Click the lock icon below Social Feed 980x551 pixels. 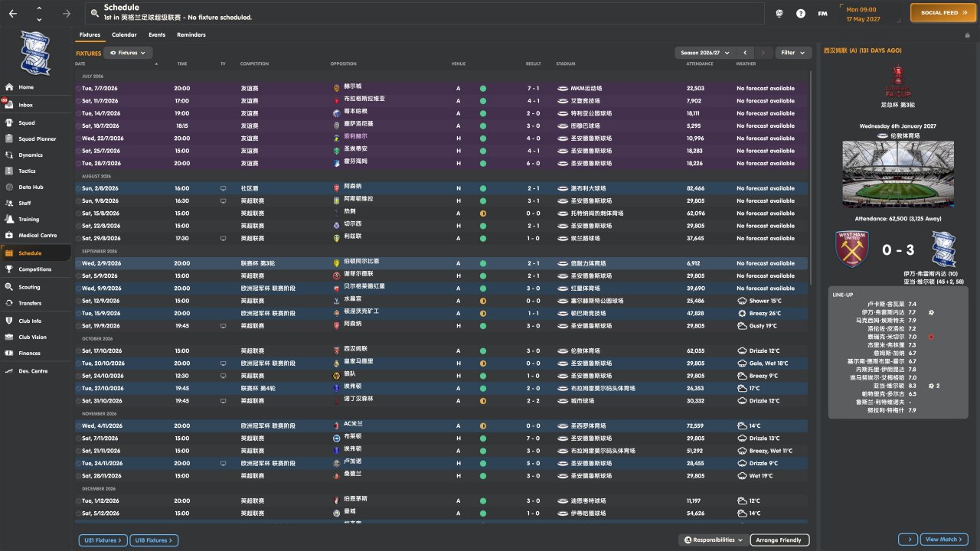pos(967,35)
